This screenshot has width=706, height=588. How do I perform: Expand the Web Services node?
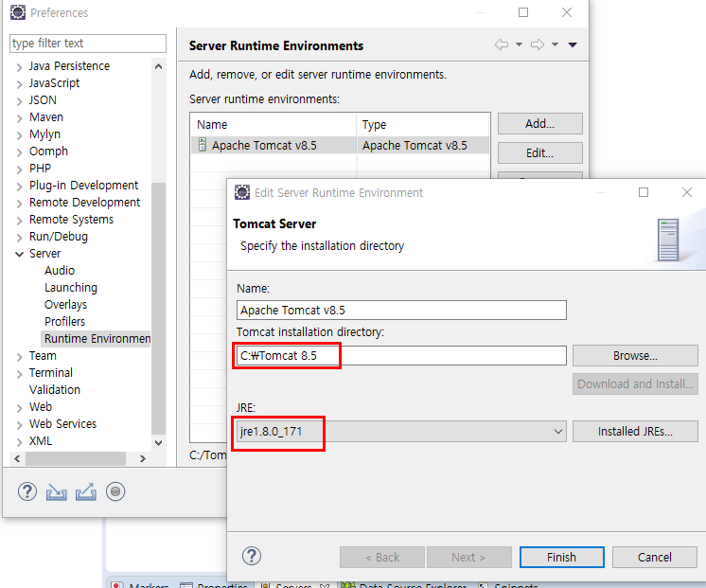(x=19, y=425)
